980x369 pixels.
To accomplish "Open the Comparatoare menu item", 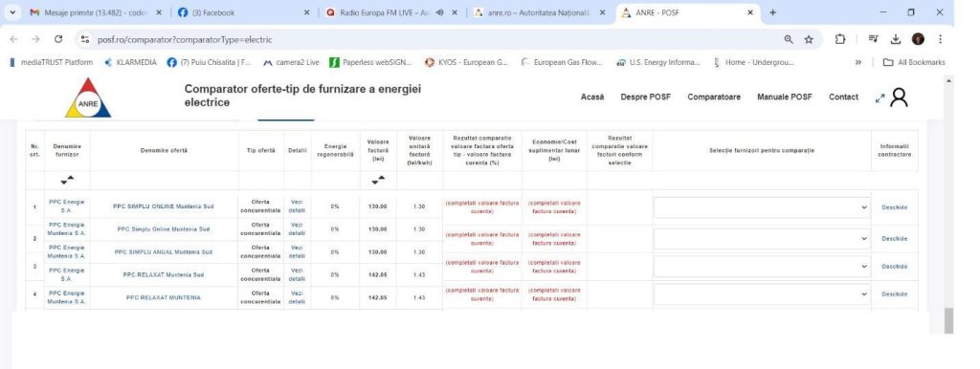I will point(714,98).
